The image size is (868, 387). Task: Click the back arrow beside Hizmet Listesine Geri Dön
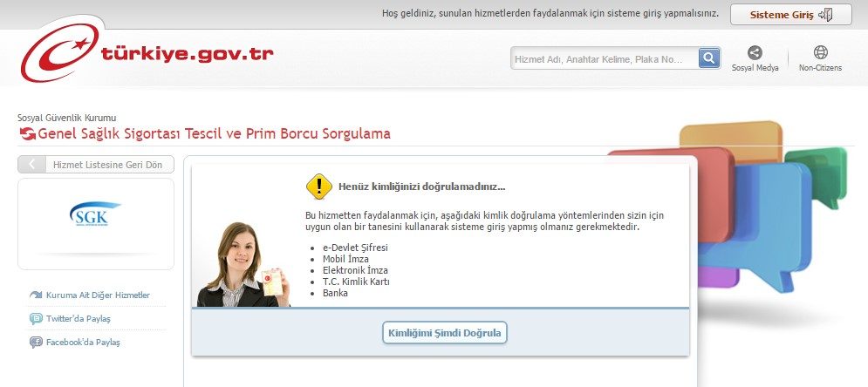tap(32, 164)
